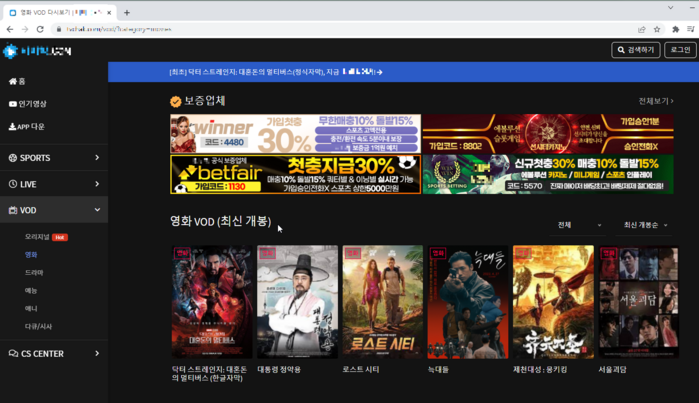Select 예능 under VOD

click(31, 291)
